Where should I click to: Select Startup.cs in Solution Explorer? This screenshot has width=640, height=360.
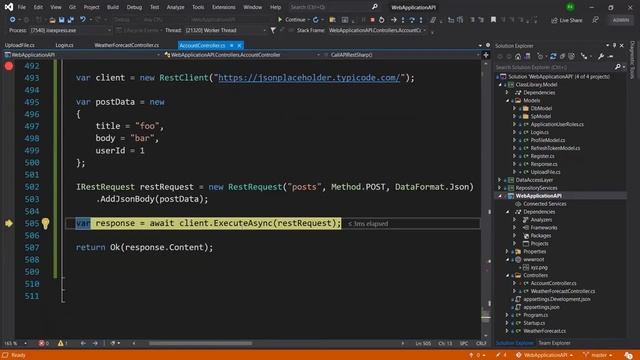pyautogui.click(x=534, y=323)
